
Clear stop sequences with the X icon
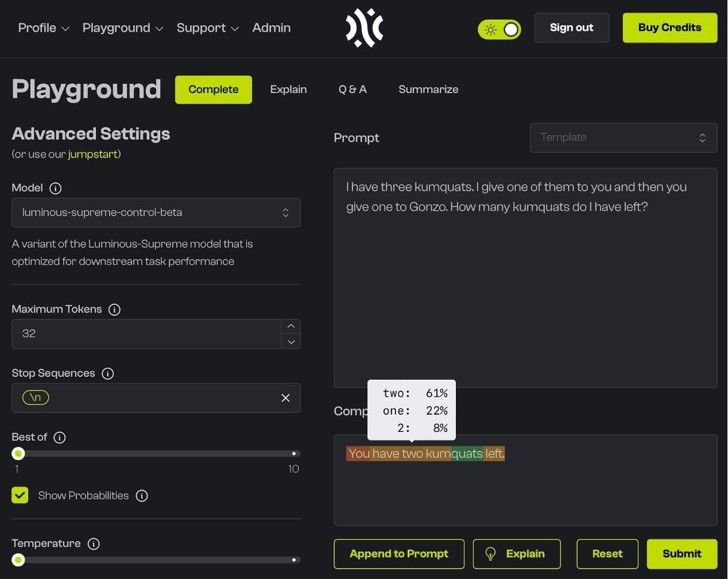(285, 398)
